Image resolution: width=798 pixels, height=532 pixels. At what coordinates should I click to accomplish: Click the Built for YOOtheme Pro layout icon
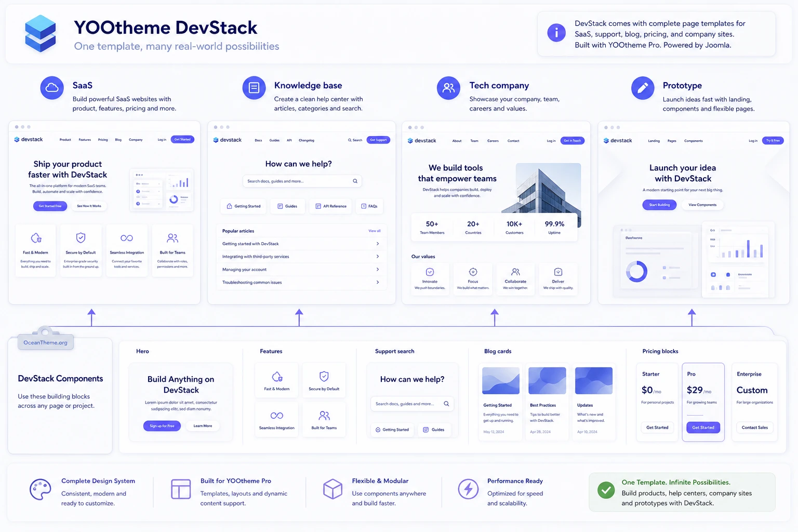coord(181,489)
